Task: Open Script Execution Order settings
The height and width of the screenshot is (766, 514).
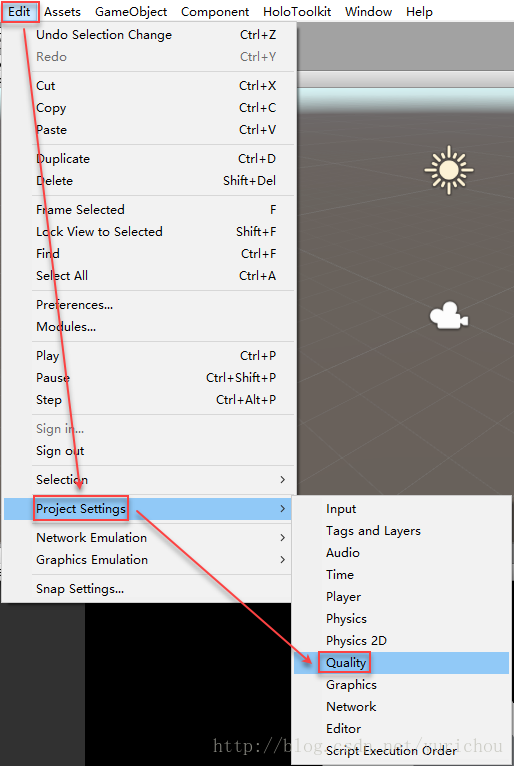Action: point(401,750)
